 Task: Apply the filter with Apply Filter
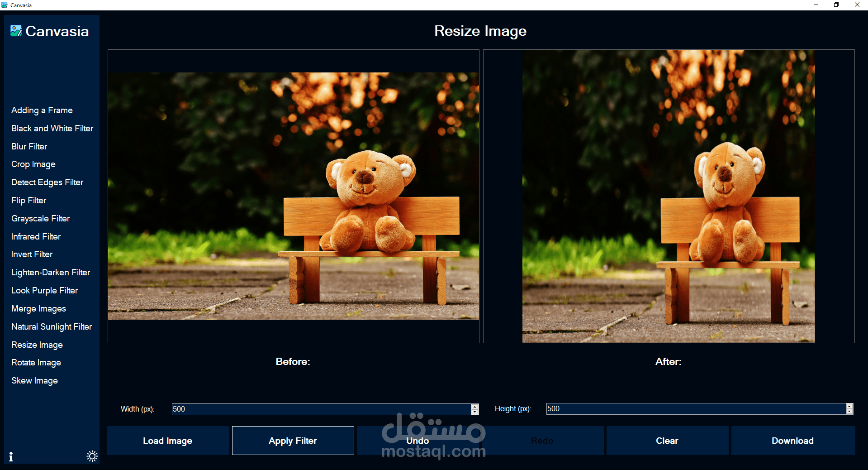(x=293, y=441)
